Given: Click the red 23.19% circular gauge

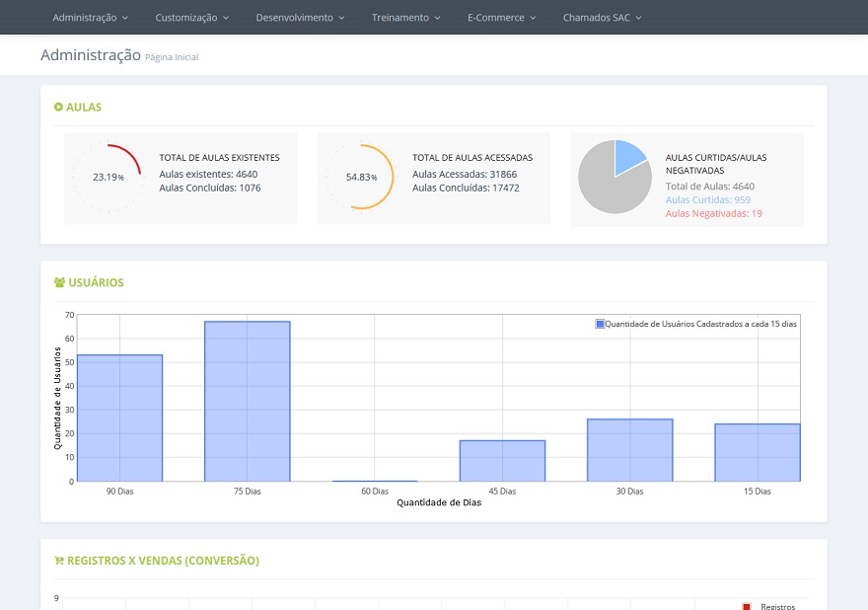Looking at the screenshot, I should click(107, 178).
